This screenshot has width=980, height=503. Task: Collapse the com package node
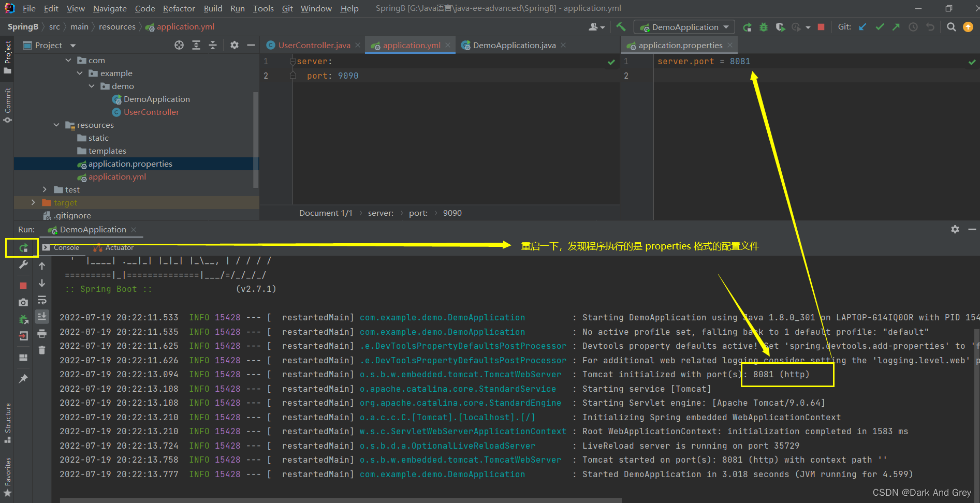[x=68, y=61]
